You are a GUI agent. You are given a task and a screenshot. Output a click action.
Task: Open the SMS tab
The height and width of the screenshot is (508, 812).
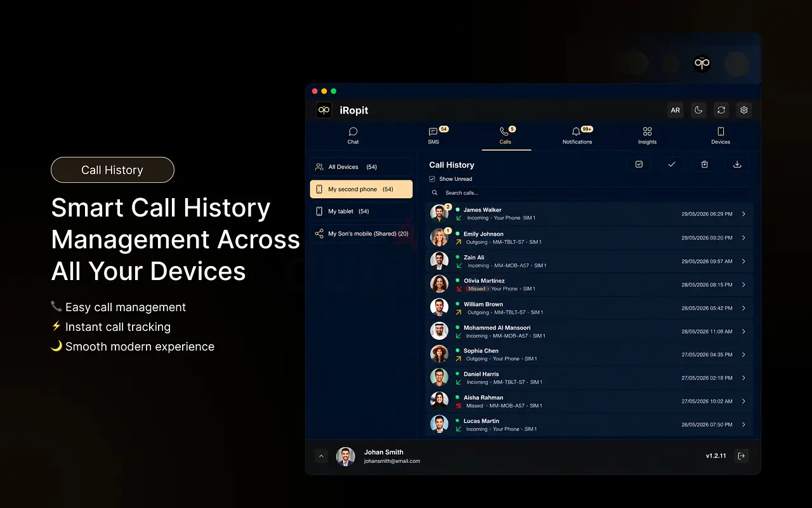433,136
